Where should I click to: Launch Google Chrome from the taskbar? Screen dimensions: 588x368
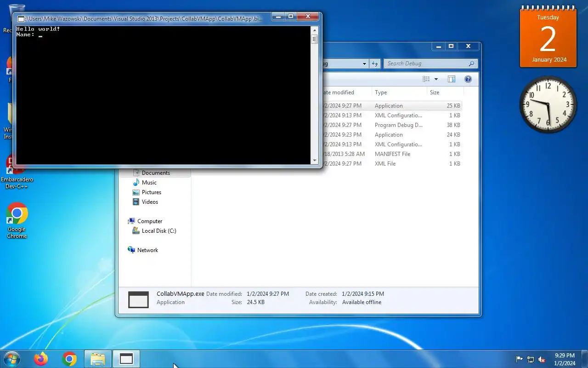69,359
